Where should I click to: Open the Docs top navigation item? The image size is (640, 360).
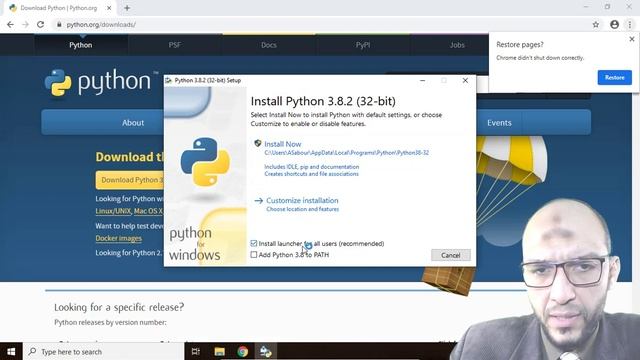pyautogui.click(x=269, y=45)
